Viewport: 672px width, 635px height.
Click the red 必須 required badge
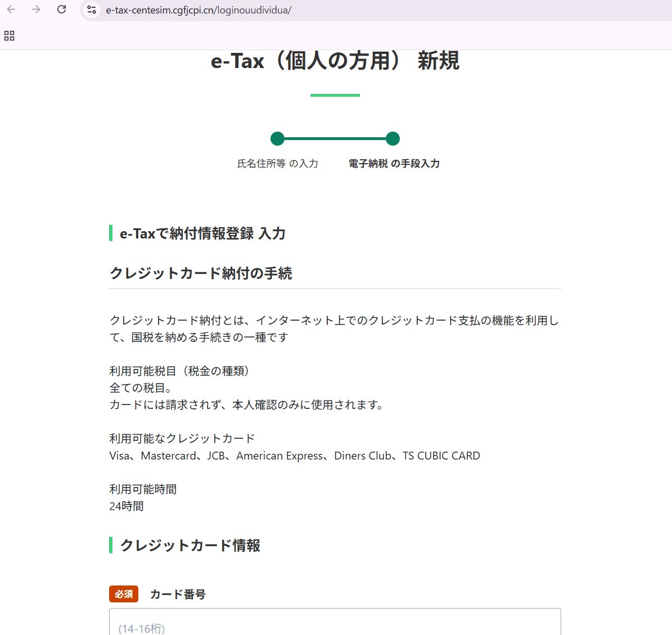pyautogui.click(x=124, y=594)
